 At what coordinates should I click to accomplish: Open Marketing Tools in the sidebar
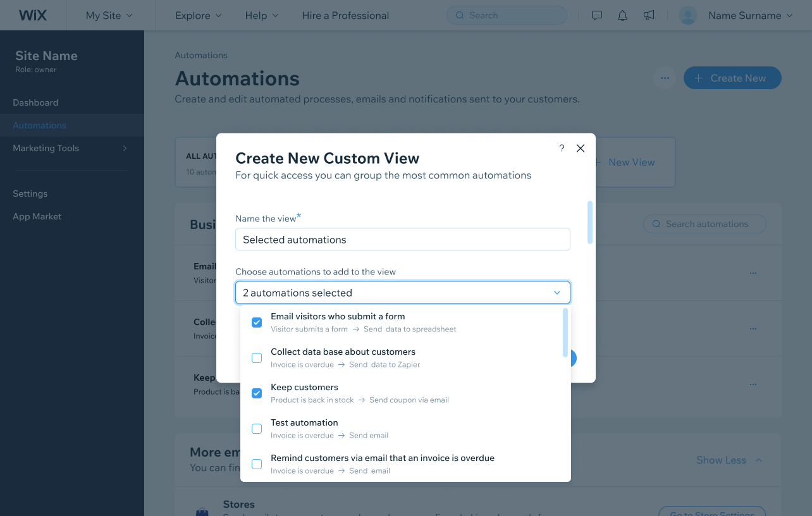click(46, 148)
